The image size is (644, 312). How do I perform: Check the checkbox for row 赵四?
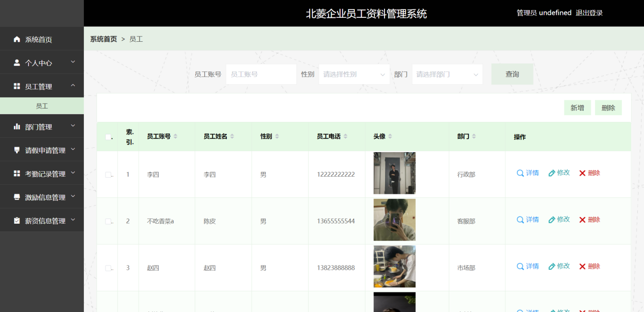click(x=108, y=268)
